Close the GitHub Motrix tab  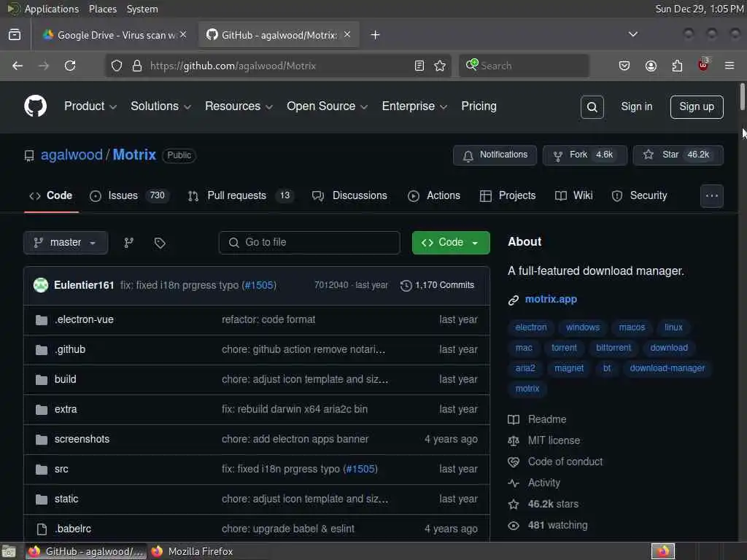point(347,34)
